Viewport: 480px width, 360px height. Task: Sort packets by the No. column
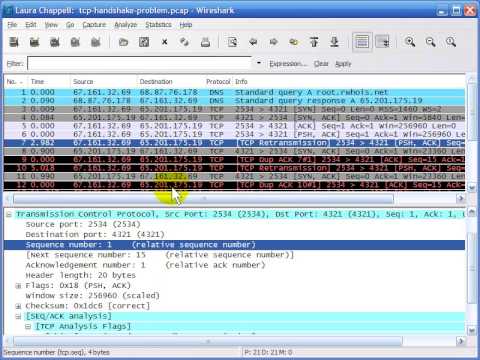15,82
